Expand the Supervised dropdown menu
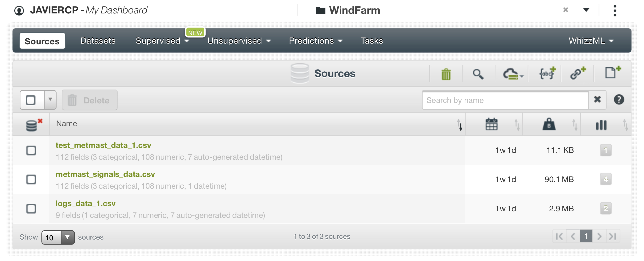This screenshot has width=644, height=261. (x=162, y=41)
